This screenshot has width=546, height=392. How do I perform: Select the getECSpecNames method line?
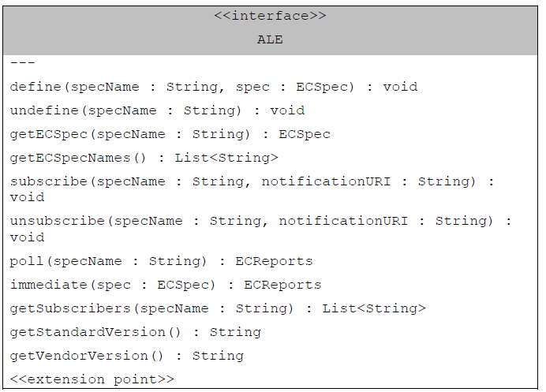(144, 158)
